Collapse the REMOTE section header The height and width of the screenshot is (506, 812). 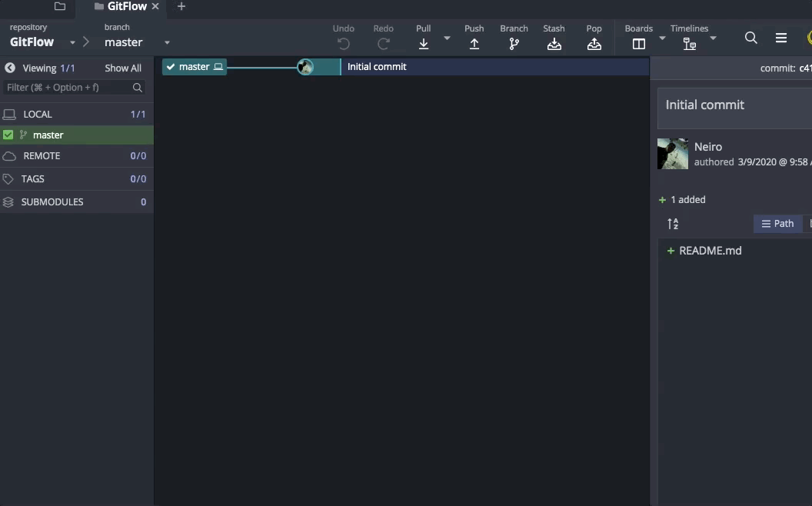[42, 155]
